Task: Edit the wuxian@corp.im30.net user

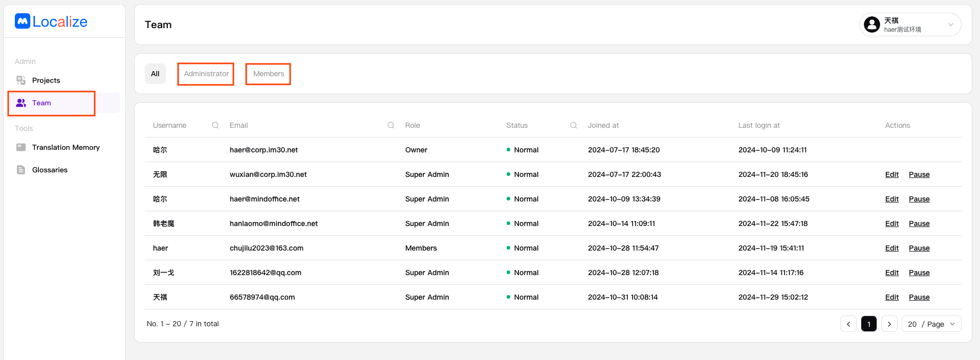Action: [892, 174]
